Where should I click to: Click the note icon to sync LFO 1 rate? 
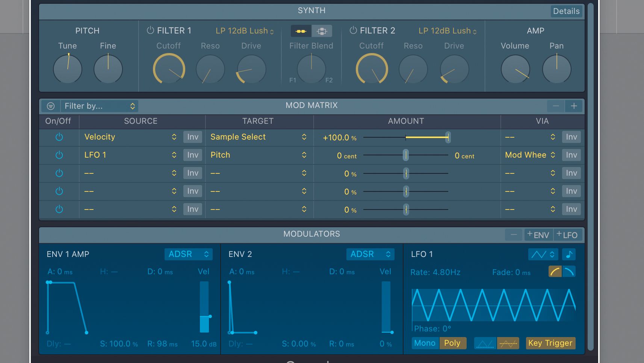click(569, 254)
